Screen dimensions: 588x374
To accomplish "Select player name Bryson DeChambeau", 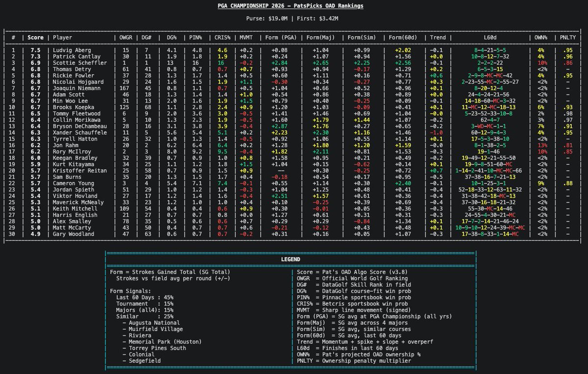I will pyautogui.click(x=80, y=126).
